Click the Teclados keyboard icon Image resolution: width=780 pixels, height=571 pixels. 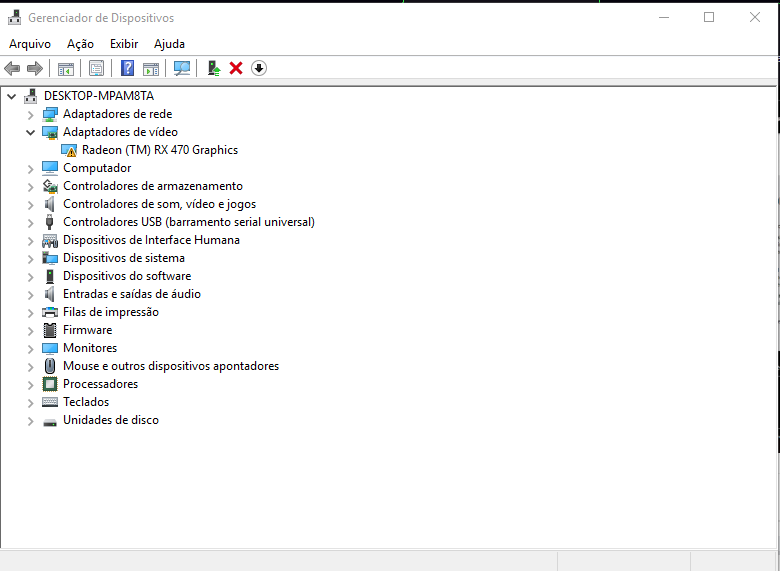pyautogui.click(x=50, y=402)
